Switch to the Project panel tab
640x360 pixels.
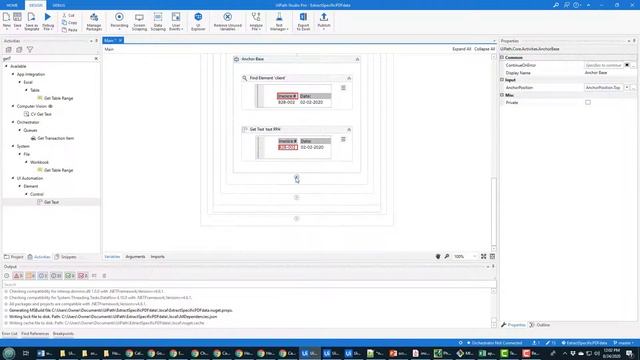pos(14,257)
